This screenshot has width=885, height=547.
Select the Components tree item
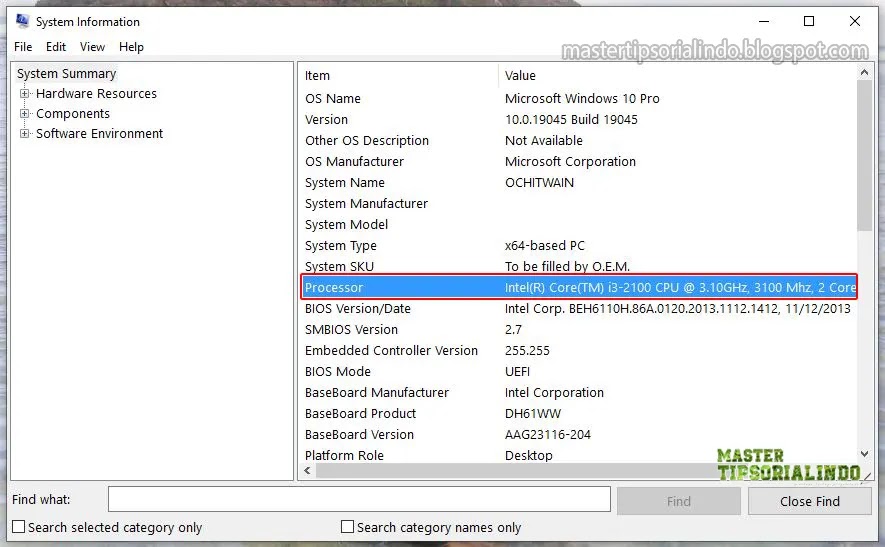(73, 113)
